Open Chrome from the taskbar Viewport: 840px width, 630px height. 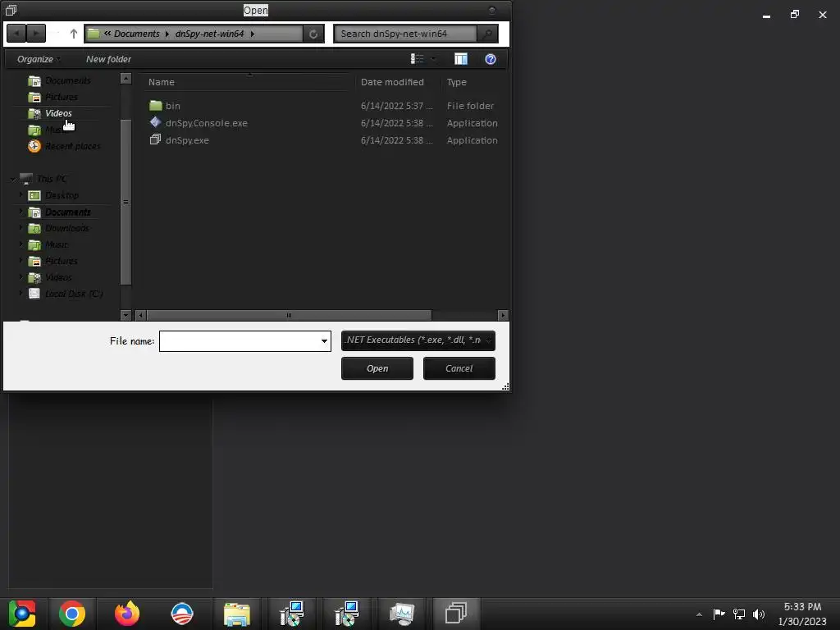click(x=72, y=614)
